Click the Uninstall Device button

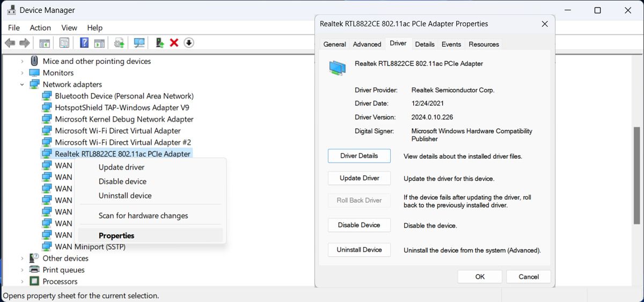[x=359, y=250]
